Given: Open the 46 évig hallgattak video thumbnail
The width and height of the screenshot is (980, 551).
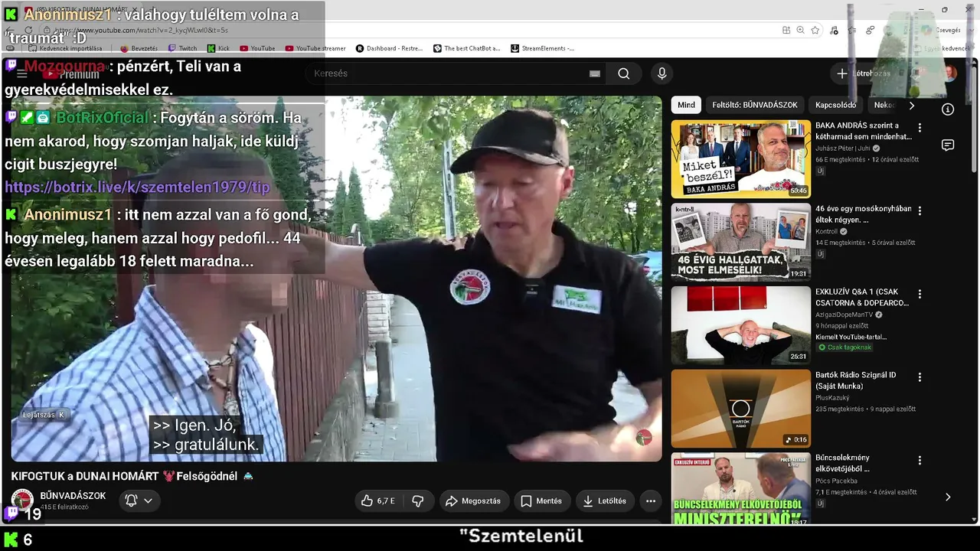Looking at the screenshot, I should [x=740, y=242].
